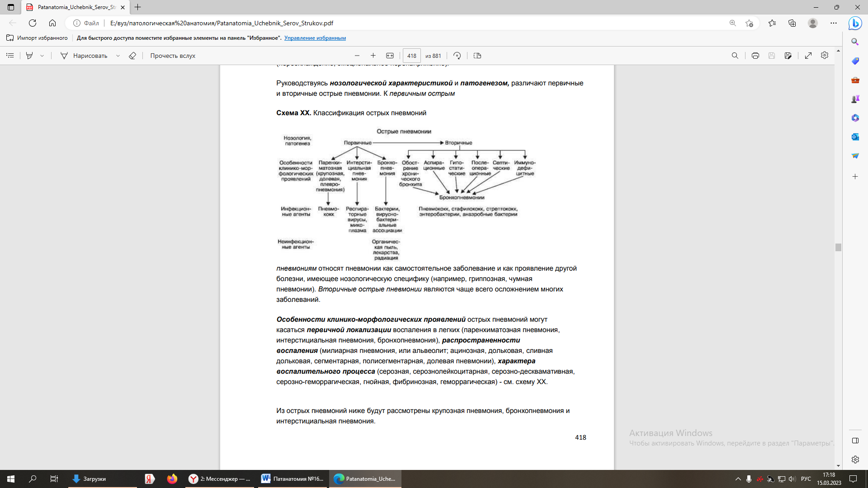868x488 pixels.
Task: Open Microsoft 365 sidebar icon
Action: click(855, 118)
